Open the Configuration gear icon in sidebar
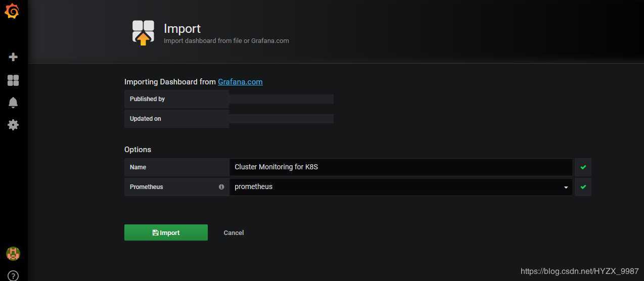The height and width of the screenshot is (281, 644). [13, 125]
